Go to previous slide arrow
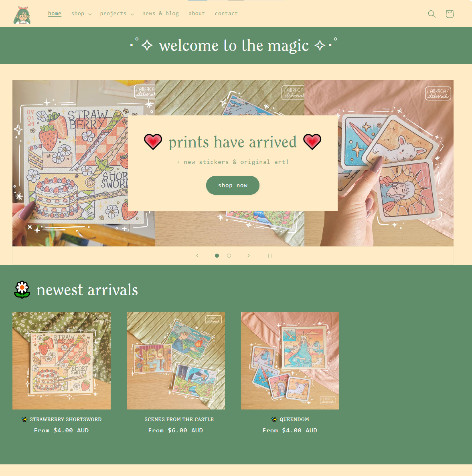The image size is (472, 476). tap(197, 256)
